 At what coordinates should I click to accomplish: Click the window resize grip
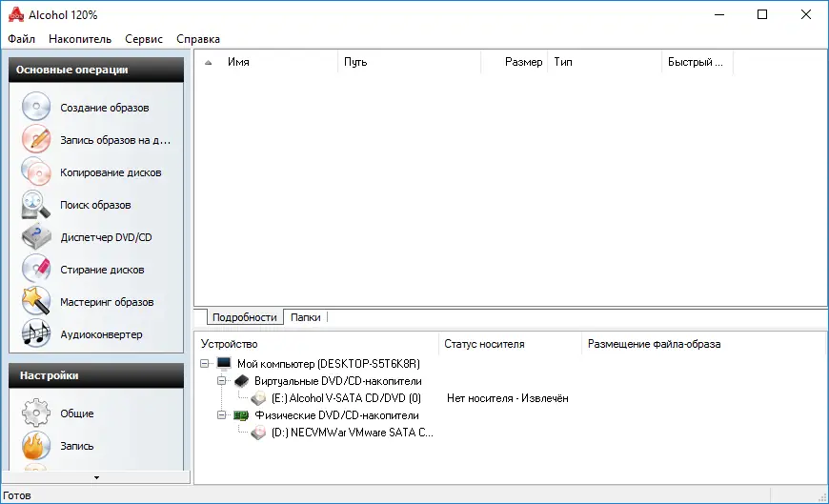click(821, 497)
